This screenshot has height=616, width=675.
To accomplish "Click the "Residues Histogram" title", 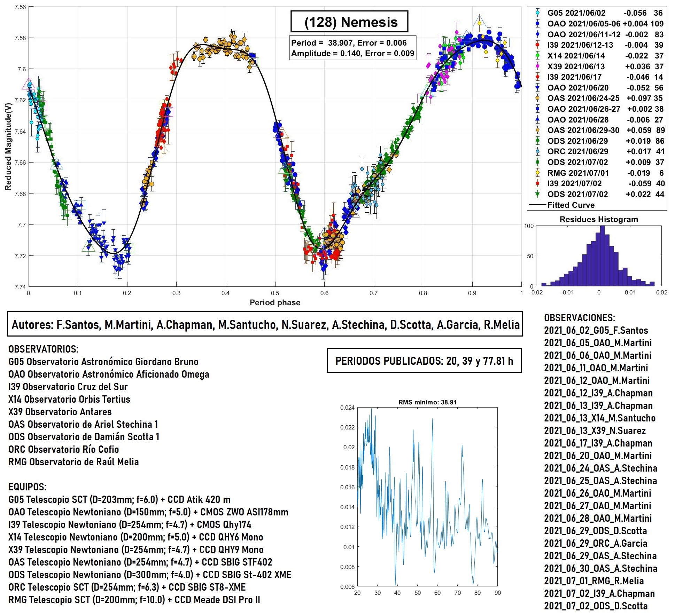I will pos(599,219).
